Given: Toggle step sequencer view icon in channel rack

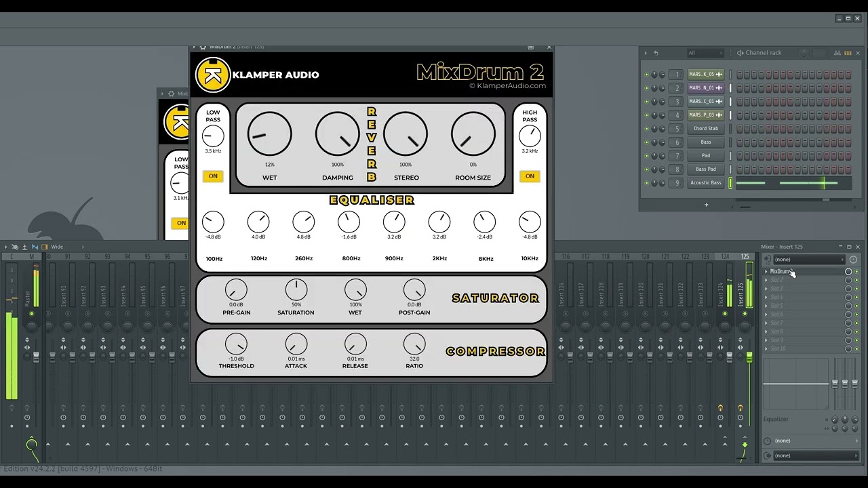Looking at the screenshot, I should (848, 53).
